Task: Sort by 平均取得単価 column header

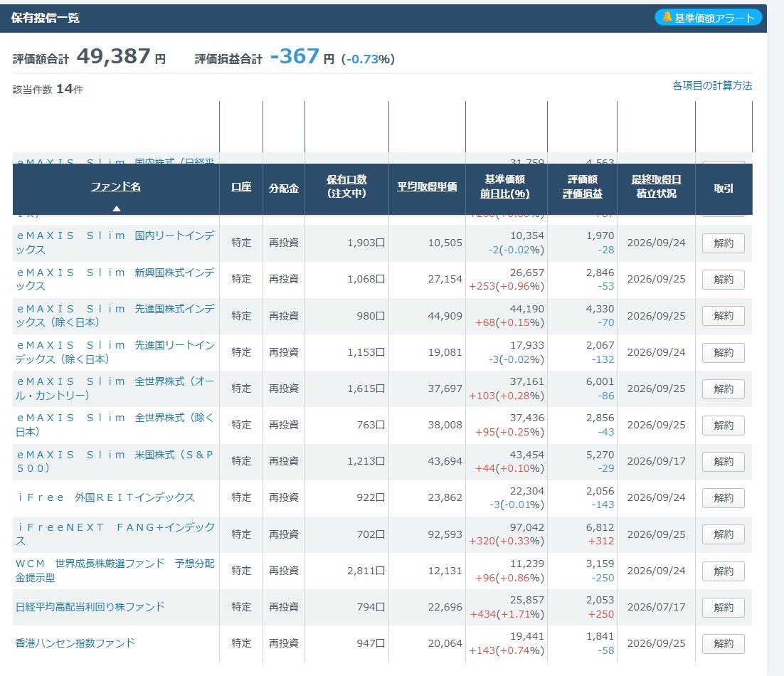Action: coord(427,187)
